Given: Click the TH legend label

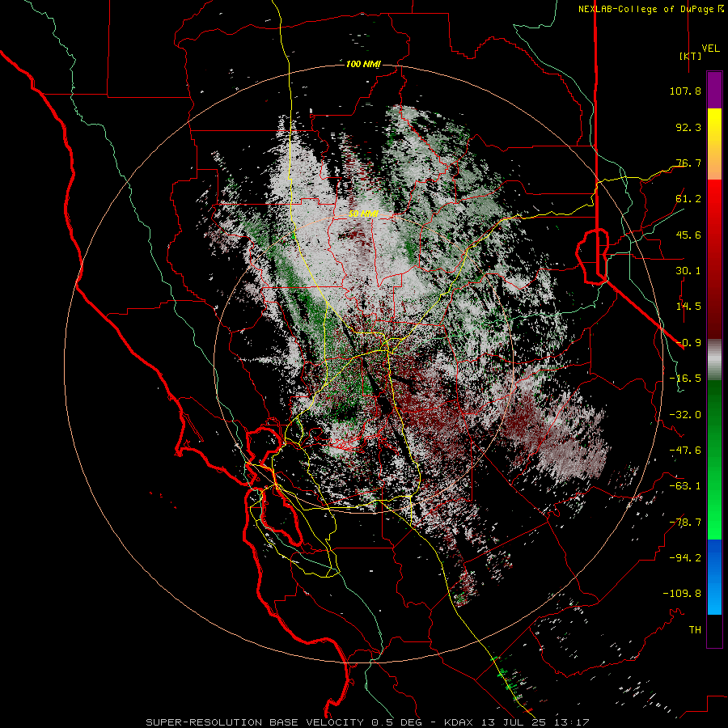Looking at the screenshot, I should [695, 630].
